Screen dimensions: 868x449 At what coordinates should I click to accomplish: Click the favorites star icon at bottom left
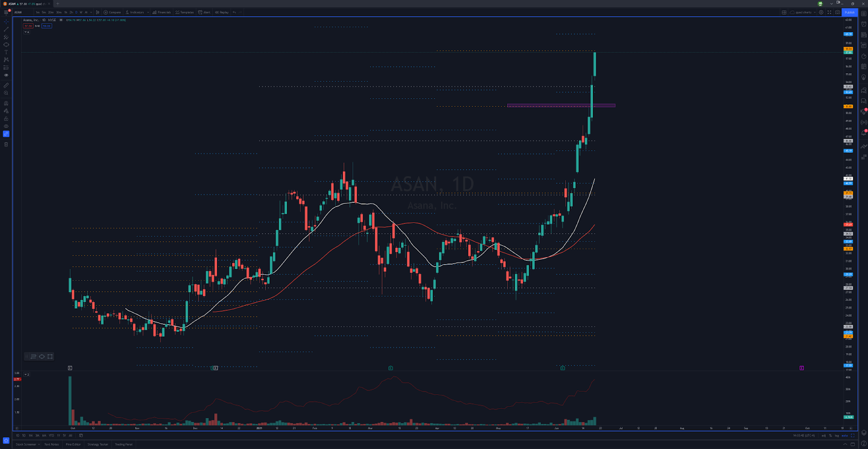coord(6,440)
